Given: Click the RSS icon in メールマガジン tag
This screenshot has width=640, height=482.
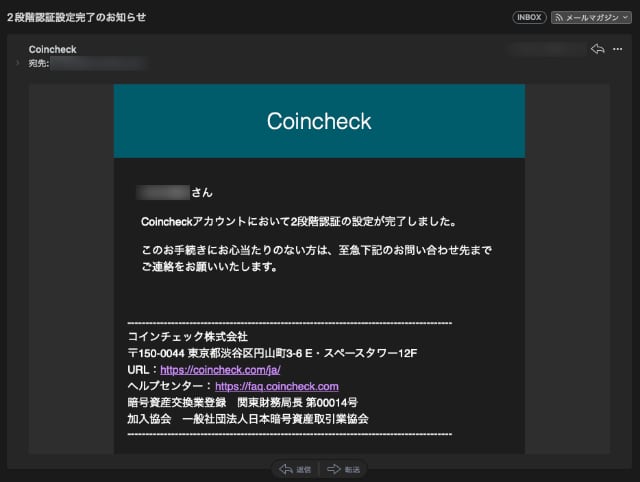Looking at the screenshot, I should point(558,18).
